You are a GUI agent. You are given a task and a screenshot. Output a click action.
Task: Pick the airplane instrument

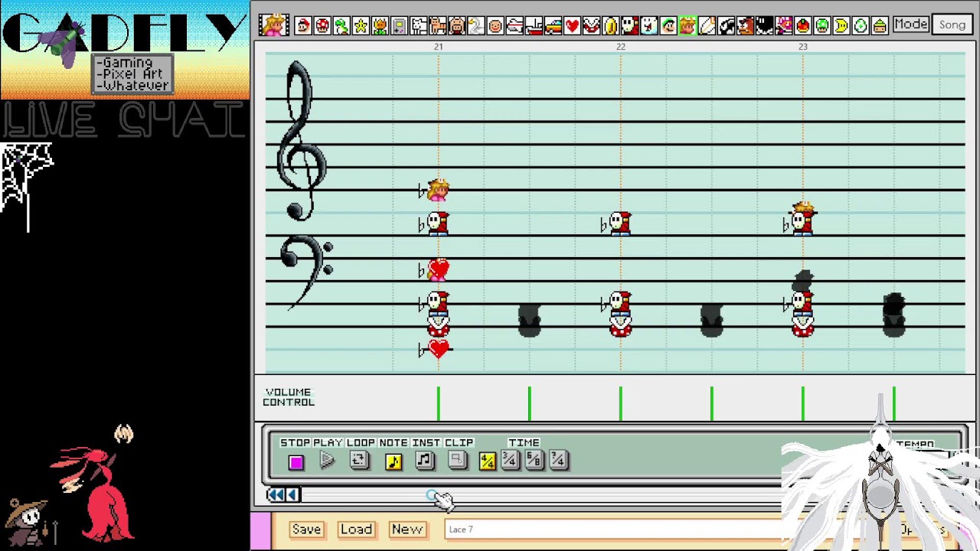(514, 25)
